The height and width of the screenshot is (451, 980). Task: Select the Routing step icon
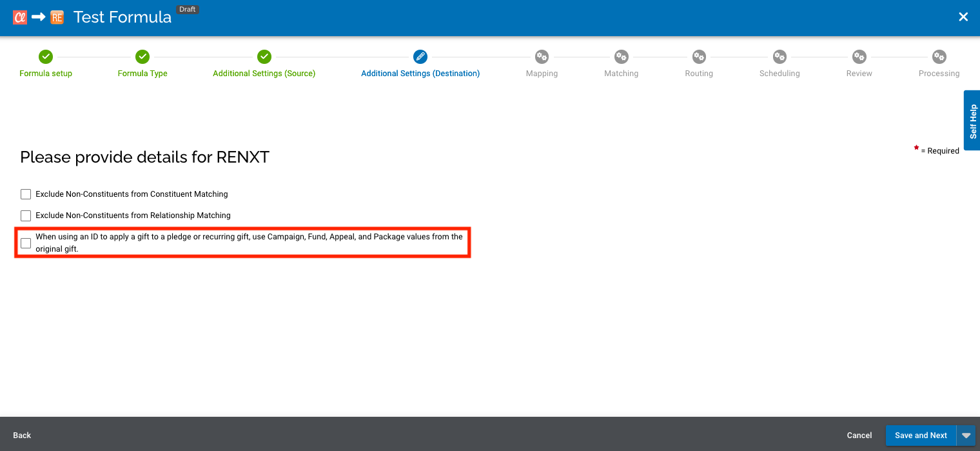(x=699, y=57)
